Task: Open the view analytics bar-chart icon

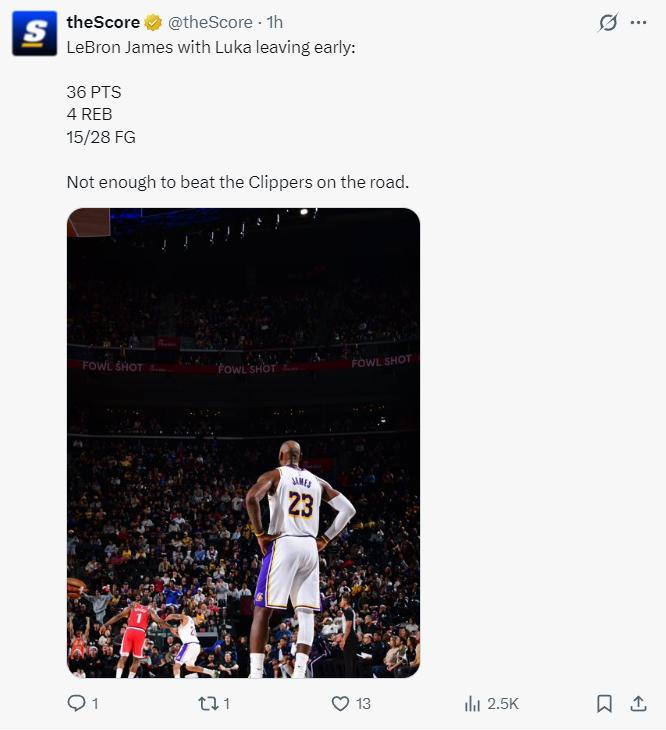Action: [472, 703]
